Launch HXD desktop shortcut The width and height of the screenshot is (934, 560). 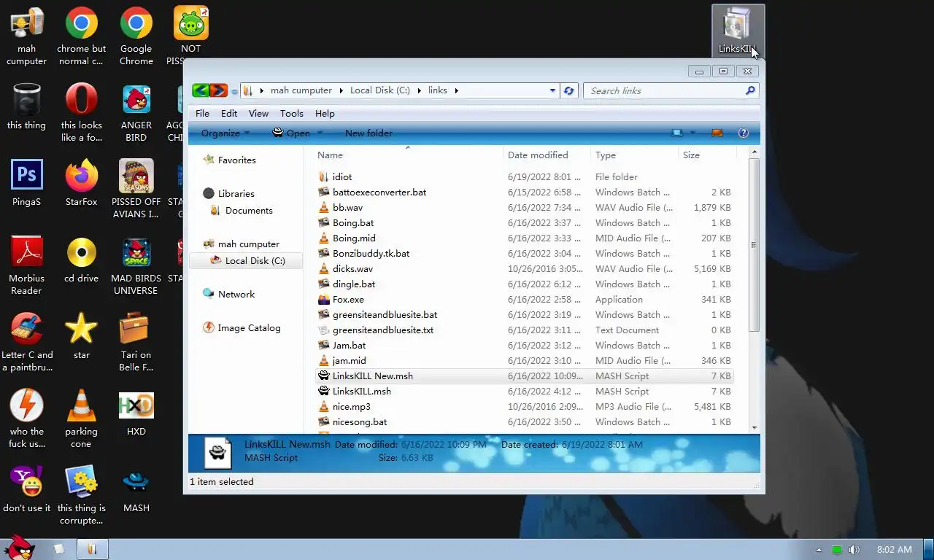(x=136, y=413)
